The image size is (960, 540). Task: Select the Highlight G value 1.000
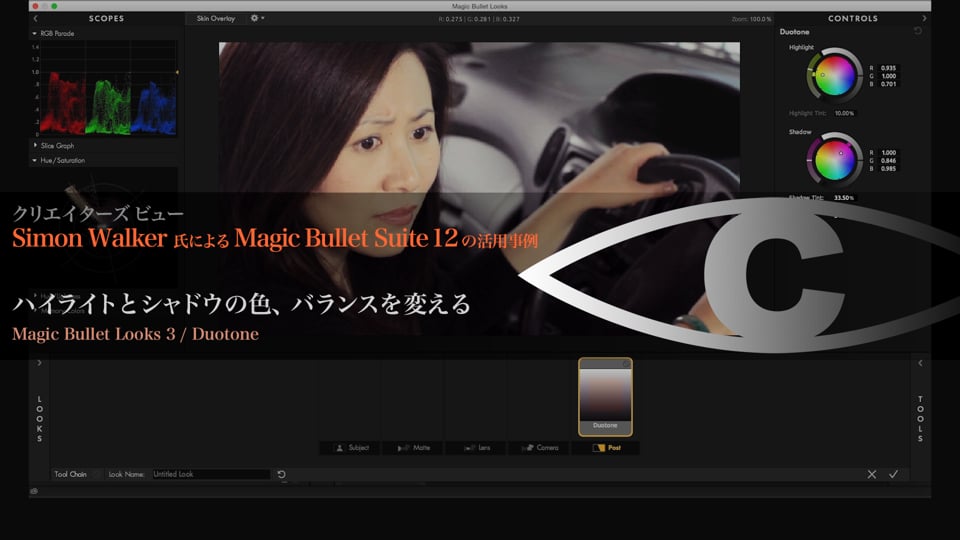pyautogui.click(x=888, y=76)
